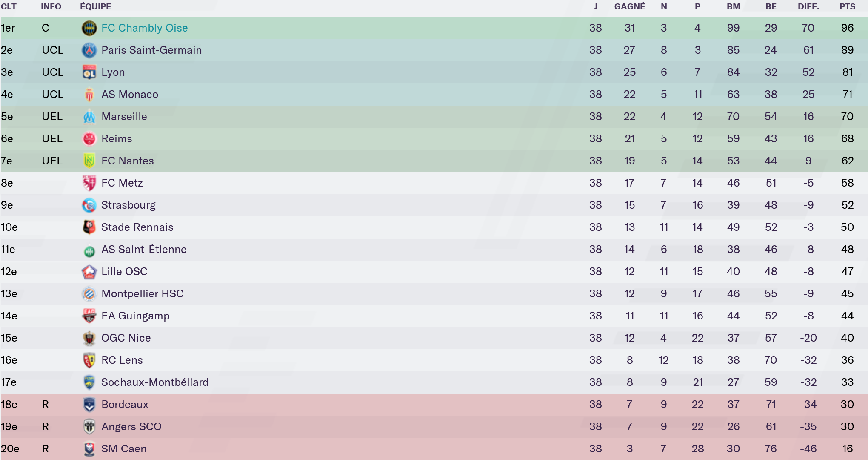This screenshot has height=460, width=868.
Task: Sort table by PTS column header
Action: click(847, 7)
